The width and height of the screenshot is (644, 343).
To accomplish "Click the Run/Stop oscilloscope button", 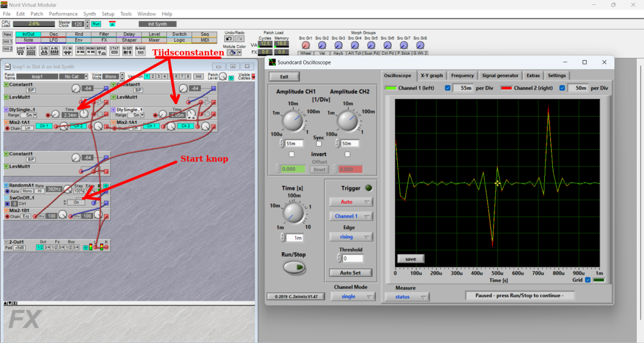I will point(294,267).
